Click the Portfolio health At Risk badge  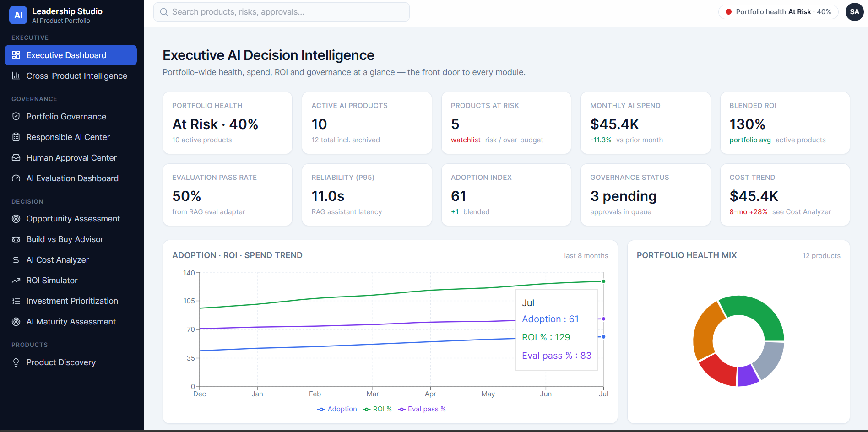click(x=778, y=12)
